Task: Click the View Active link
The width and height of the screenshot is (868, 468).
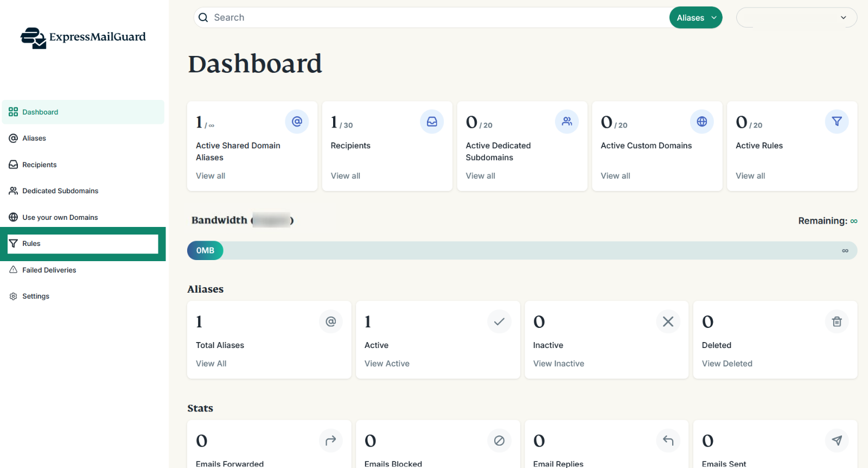Action: pyautogui.click(x=387, y=364)
